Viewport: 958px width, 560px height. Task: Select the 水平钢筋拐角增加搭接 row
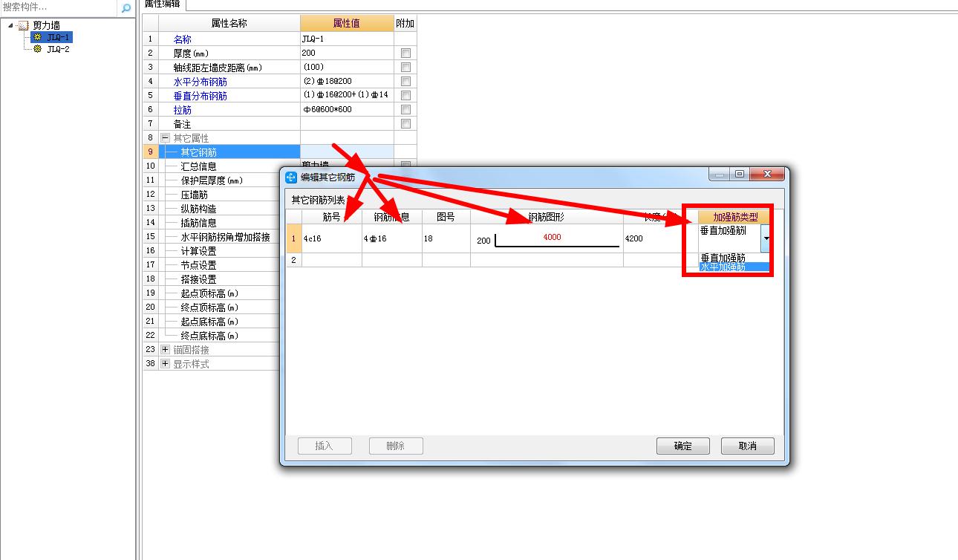click(x=219, y=236)
